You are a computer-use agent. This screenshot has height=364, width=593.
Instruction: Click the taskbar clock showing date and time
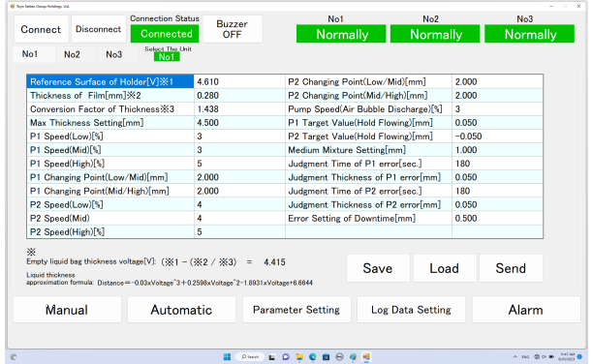(566, 357)
